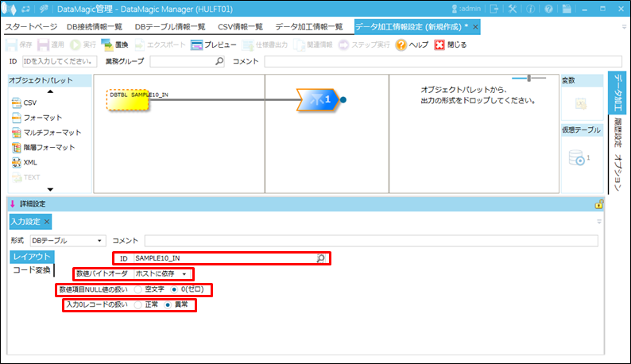Select the filter step 1 arrow node
Screen dimensions: 631x364
click(x=317, y=99)
